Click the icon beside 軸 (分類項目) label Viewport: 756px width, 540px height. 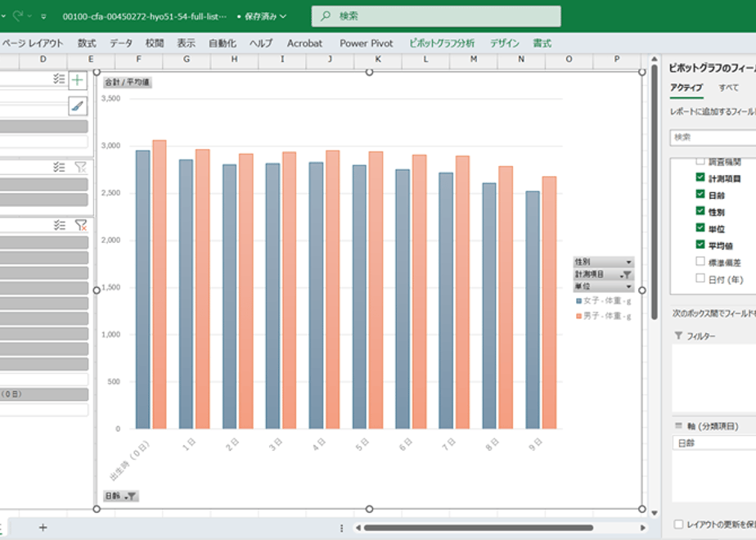(678, 425)
